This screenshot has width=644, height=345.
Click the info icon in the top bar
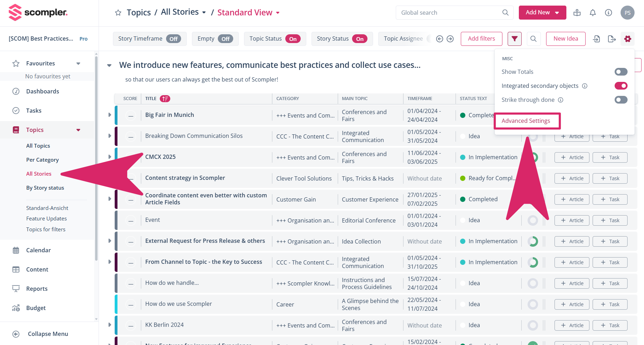608,13
